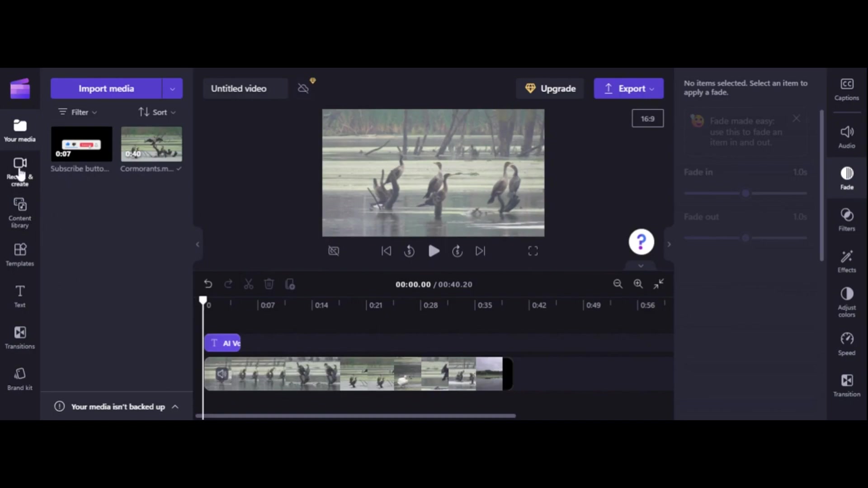Open the Filters panel

(847, 220)
